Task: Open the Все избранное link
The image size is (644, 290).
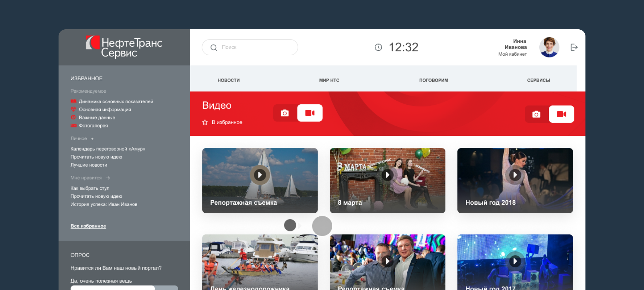Action: click(88, 226)
